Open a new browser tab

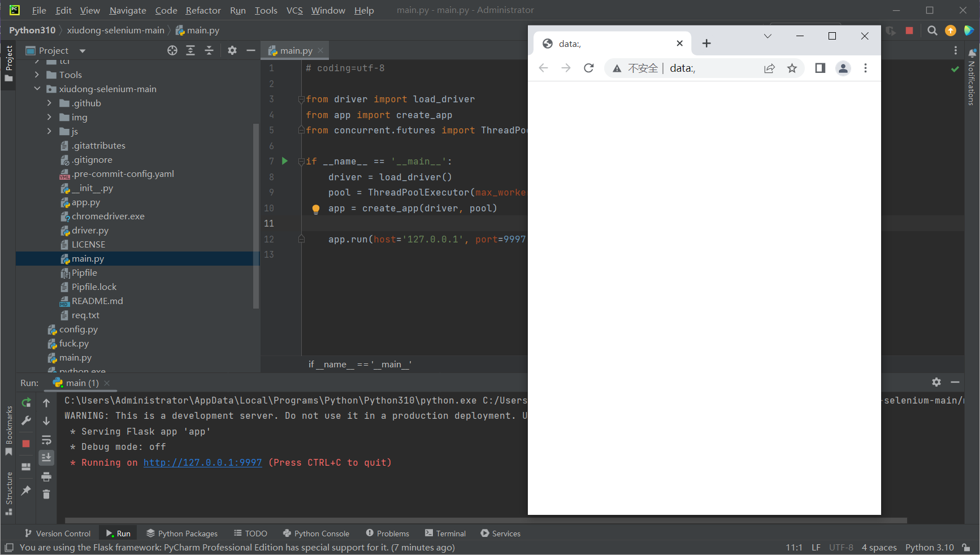click(x=706, y=43)
